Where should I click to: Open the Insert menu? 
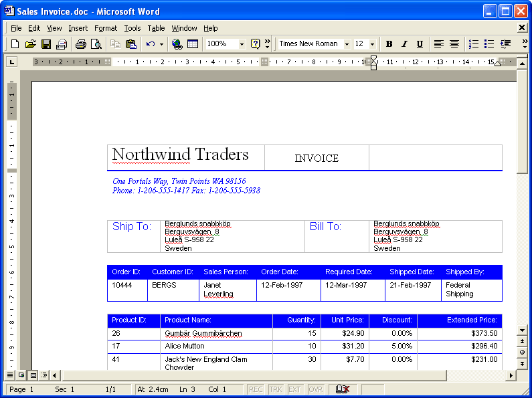pyautogui.click(x=78, y=28)
